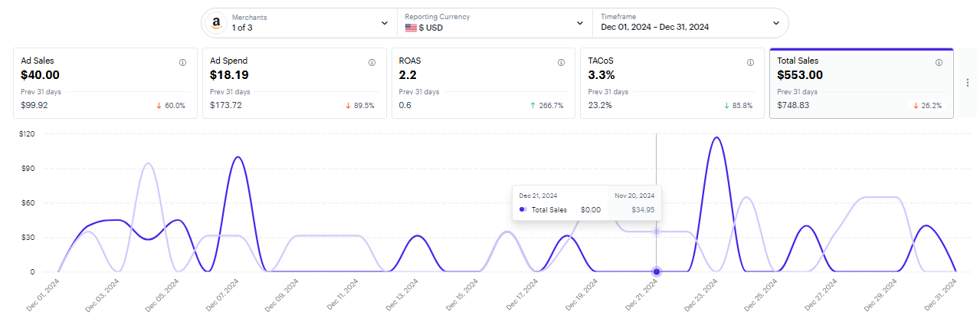Click the Dec 21 data point marker
The image size is (980, 322).
(x=657, y=271)
